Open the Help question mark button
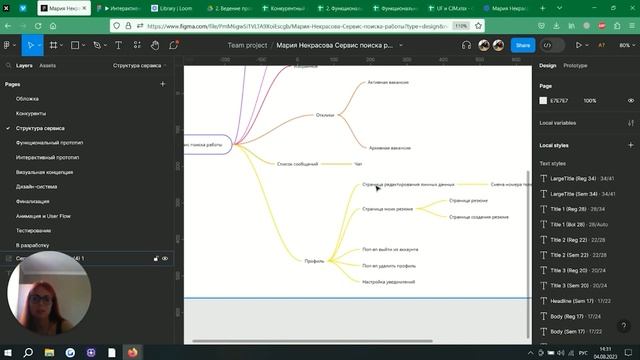640x360 pixels. coord(623,325)
